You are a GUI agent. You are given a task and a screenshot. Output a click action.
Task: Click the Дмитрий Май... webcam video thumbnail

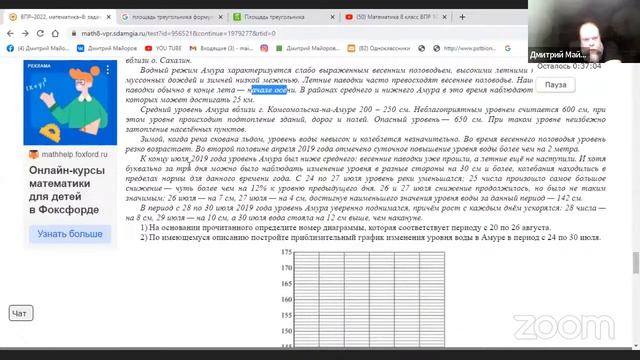(584, 31)
